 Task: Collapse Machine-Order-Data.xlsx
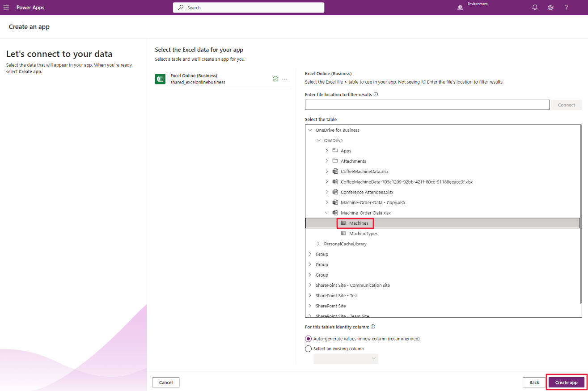[327, 213]
